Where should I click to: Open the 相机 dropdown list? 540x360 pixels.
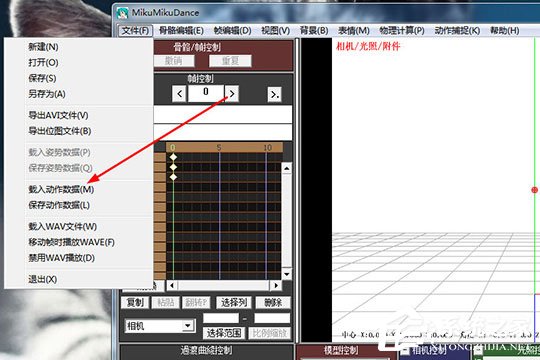[188, 326]
